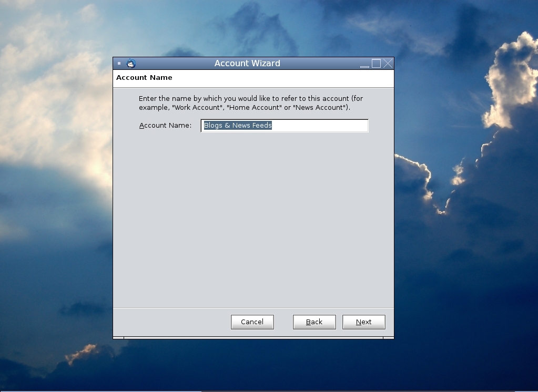538x392 pixels.
Task: Click the bold "Account Name" page heading
Action: point(144,78)
